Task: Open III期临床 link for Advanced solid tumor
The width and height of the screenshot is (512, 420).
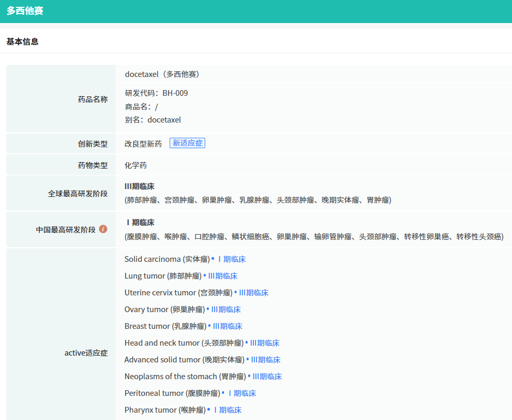Action: [266, 360]
